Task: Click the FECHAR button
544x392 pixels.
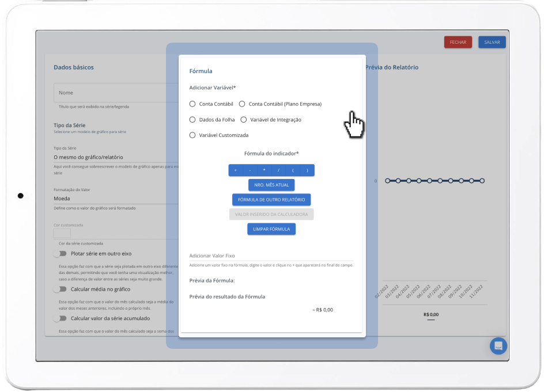Action: pyautogui.click(x=458, y=42)
